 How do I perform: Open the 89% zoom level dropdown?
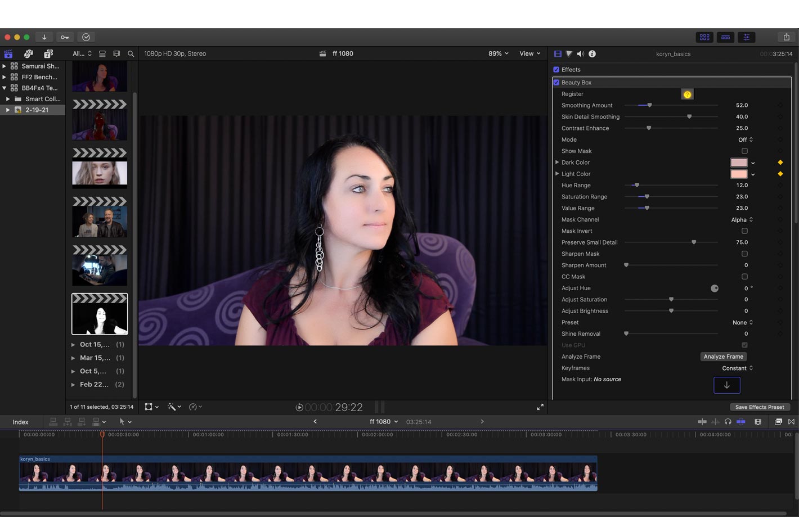498,53
